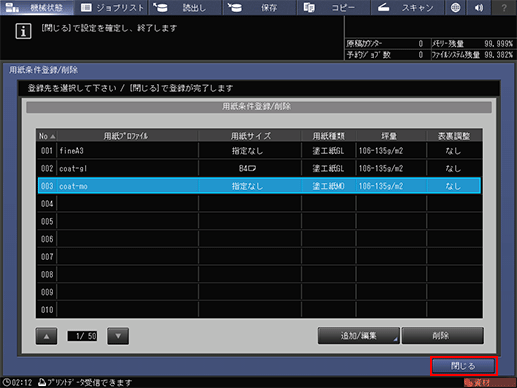Select the empty 007 registration slot
This screenshot has width=517, height=388.
click(x=259, y=257)
